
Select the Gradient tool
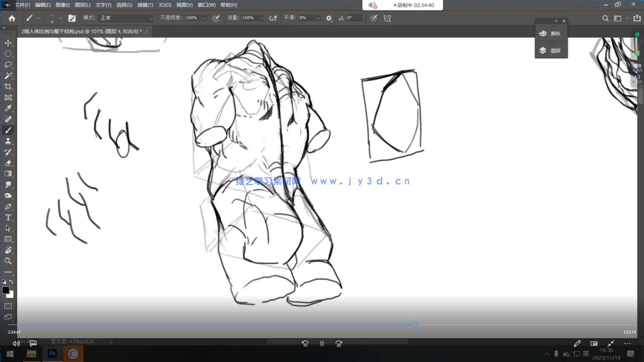coord(8,174)
